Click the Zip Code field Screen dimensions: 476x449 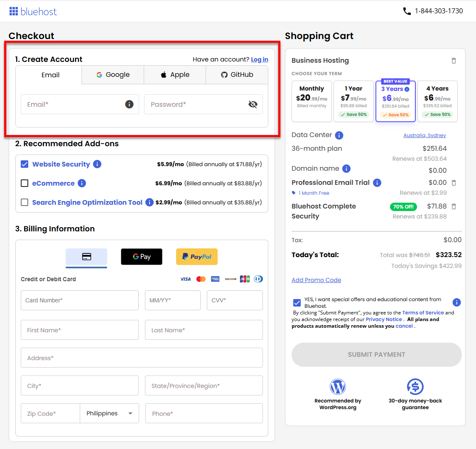click(x=50, y=413)
